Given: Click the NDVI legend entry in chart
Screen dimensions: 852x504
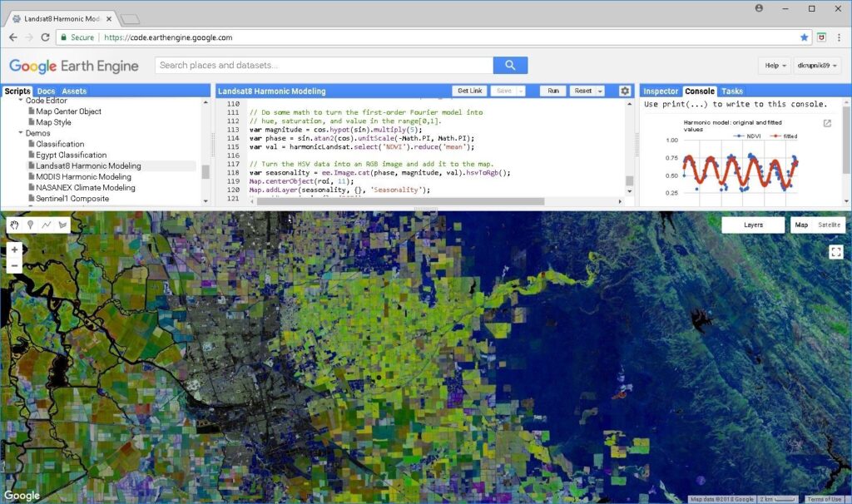Looking at the screenshot, I should (x=747, y=136).
